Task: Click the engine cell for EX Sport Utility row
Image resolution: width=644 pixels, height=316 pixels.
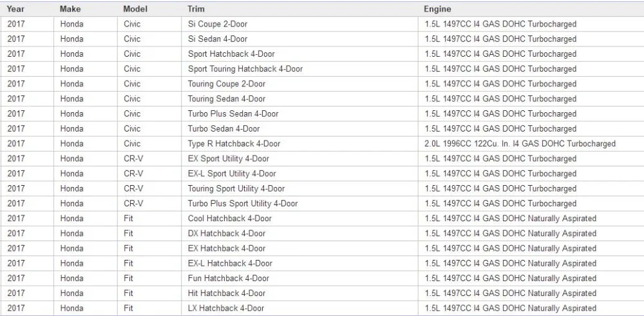Action: [x=531, y=159]
